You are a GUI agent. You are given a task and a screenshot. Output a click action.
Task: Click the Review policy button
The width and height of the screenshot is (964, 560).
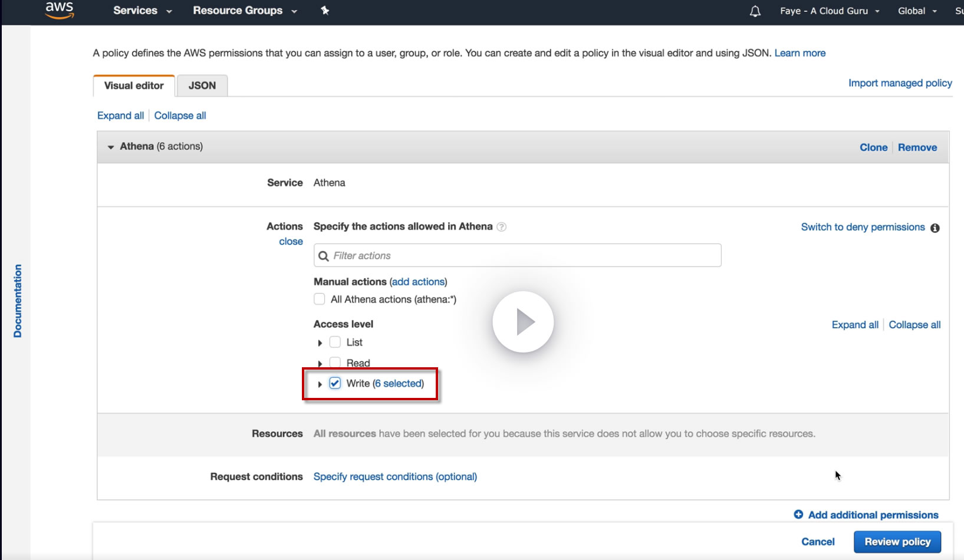click(897, 542)
